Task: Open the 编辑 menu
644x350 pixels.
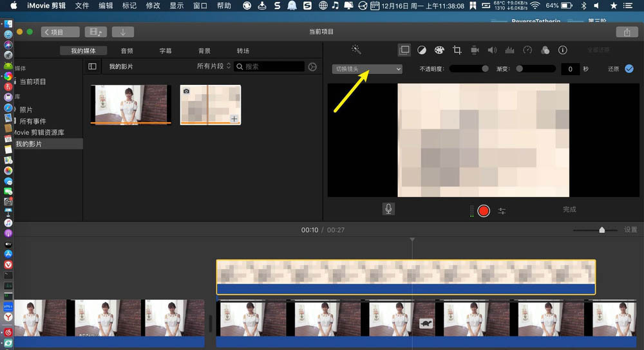Action: click(x=106, y=6)
